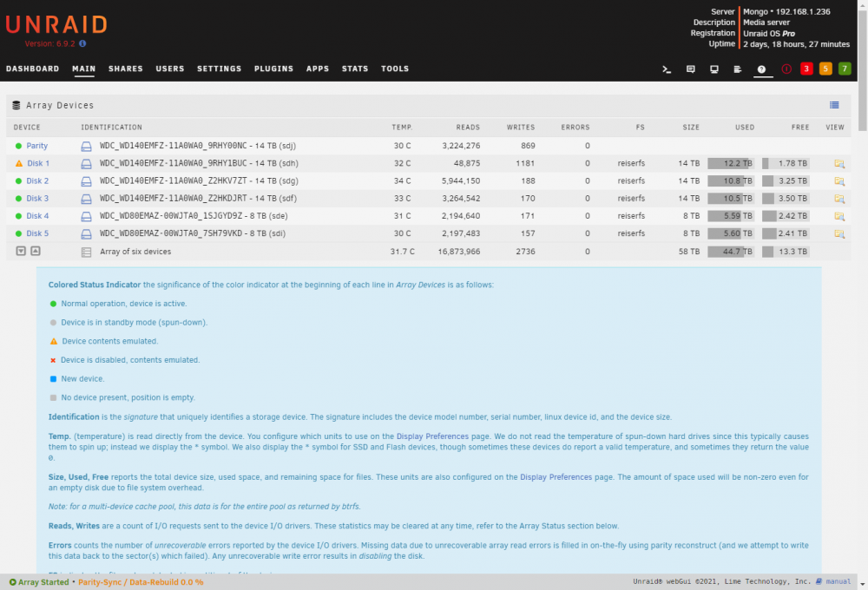Open the green 7 notices badge
This screenshot has height=590, width=868.
tap(845, 69)
